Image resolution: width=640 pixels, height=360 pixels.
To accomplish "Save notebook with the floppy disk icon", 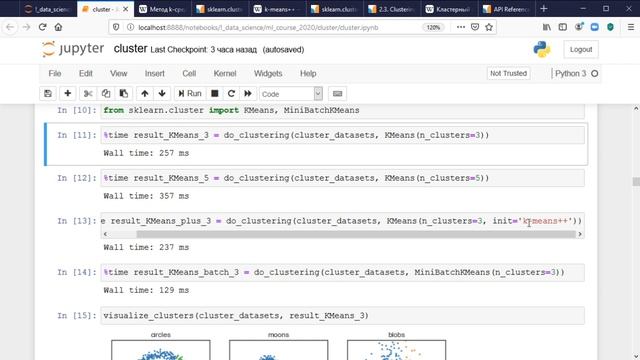I will point(48,93).
